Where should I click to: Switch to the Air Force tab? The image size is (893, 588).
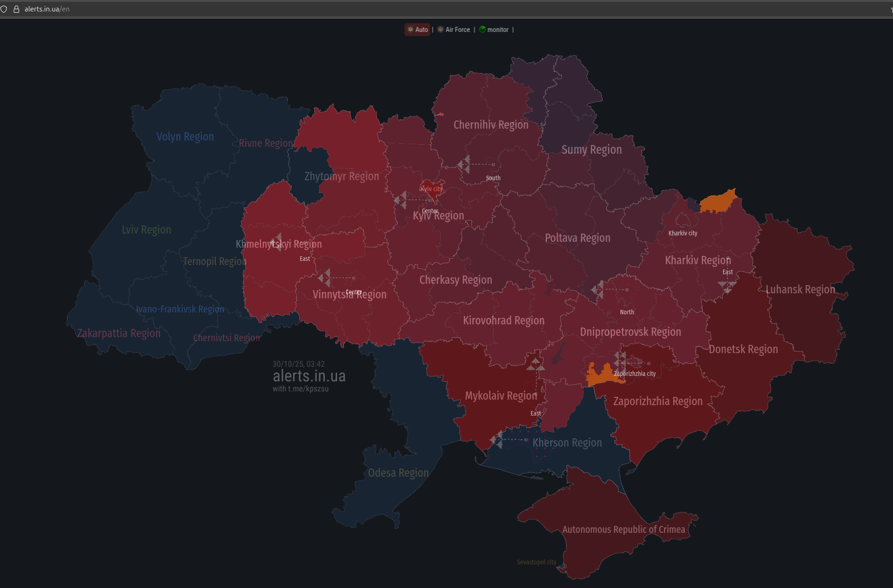[x=454, y=30]
